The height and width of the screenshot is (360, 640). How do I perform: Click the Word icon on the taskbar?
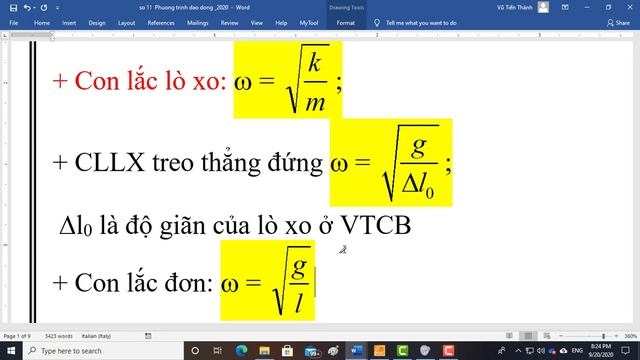coord(356,351)
